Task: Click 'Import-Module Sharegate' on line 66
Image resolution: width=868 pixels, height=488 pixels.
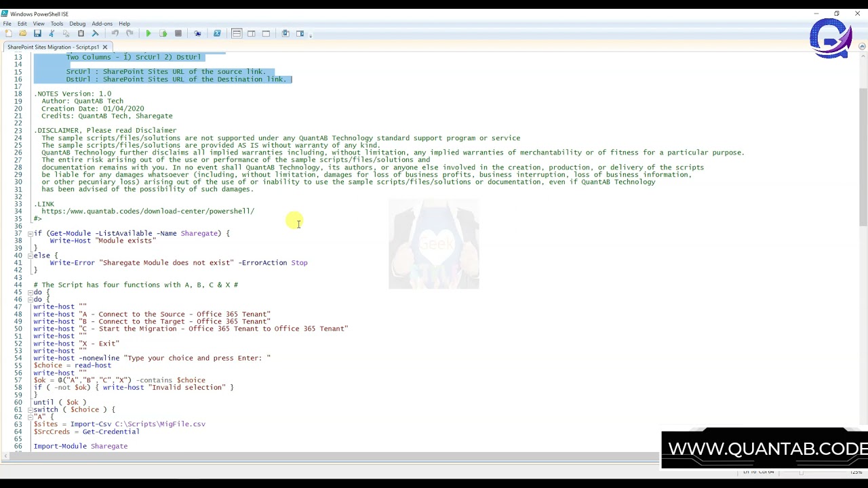Action: click(80, 447)
